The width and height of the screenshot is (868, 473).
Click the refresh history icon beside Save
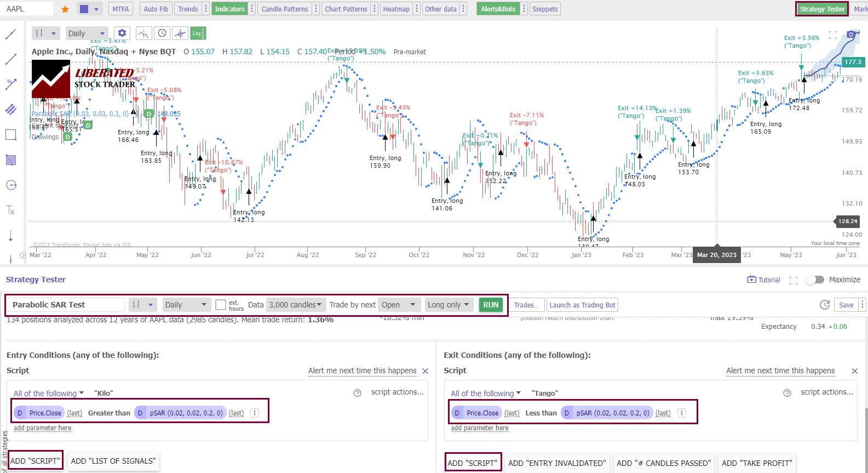click(x=825, y=305)
